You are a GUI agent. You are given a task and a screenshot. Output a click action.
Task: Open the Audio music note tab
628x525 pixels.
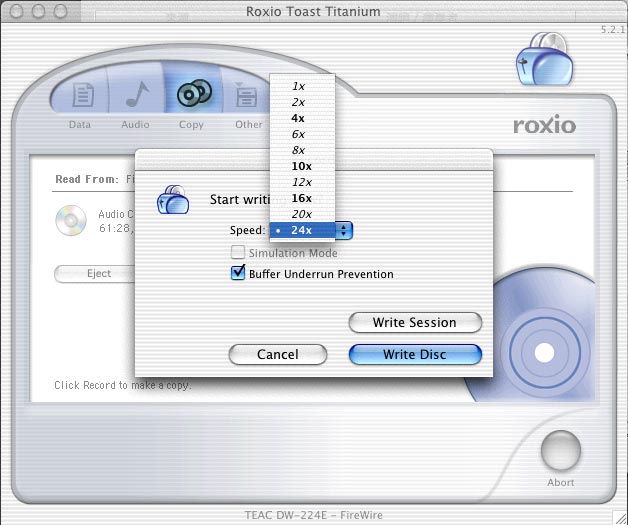tap(137, 94)
